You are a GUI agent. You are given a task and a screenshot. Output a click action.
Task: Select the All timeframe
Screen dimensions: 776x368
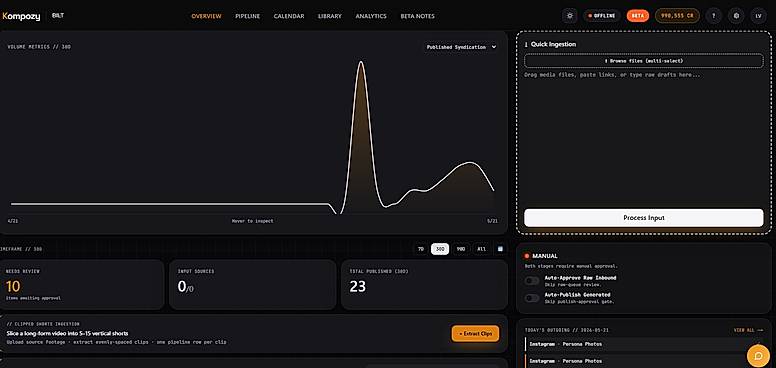(x=481, y=249)
